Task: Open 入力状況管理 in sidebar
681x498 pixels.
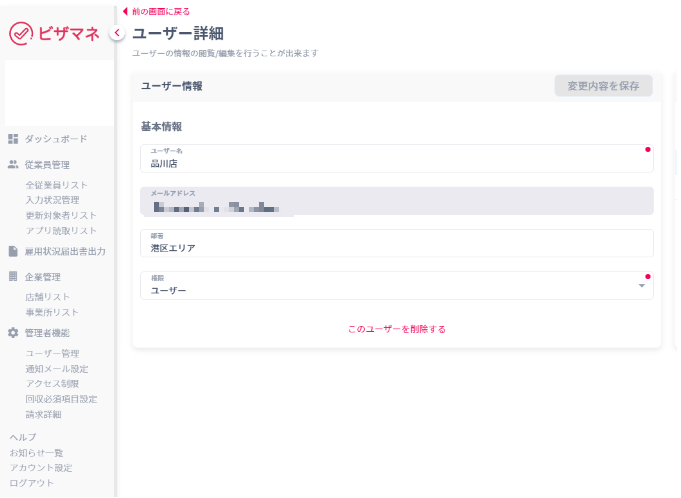Action: [x=52, y=200]
